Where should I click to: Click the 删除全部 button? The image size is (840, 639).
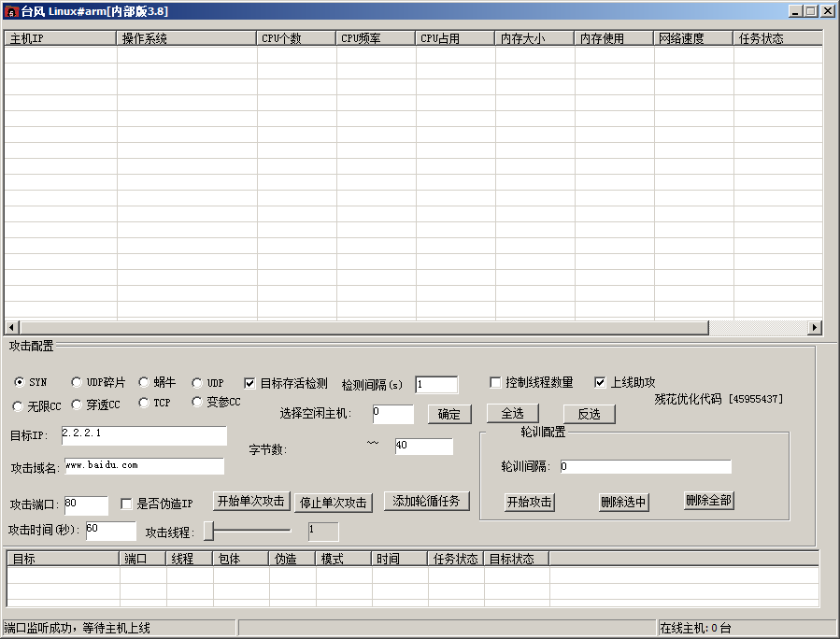click(708, 501)
